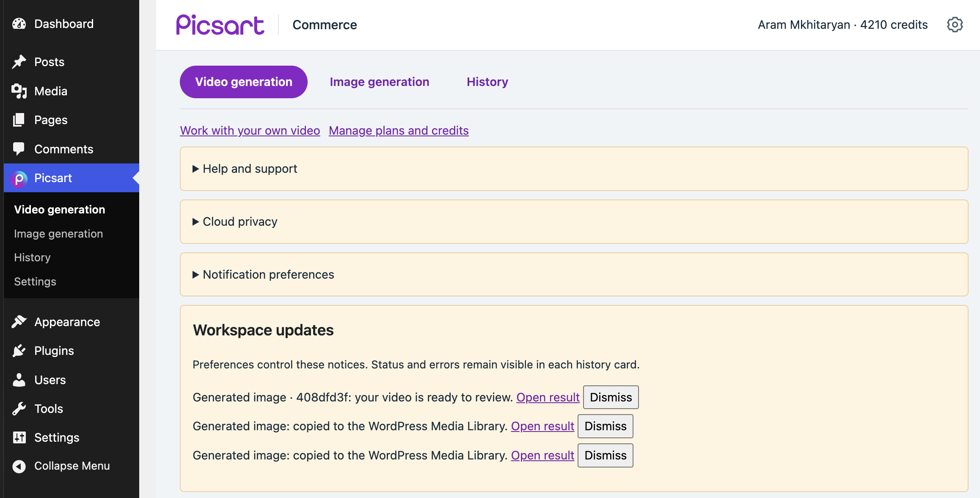Click the Commerce header label
Image resolution: width=980 pixels, height=498 pixels.
click(x=325, y=25)
